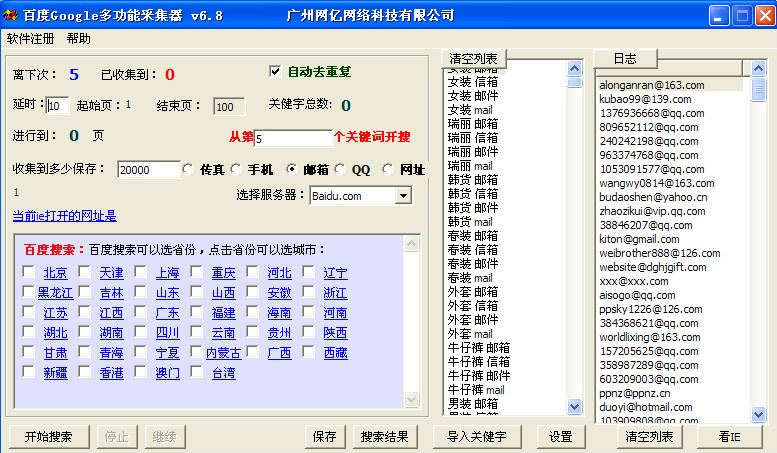
Task: Click the 搜索结果 button
Action: [x=385, y=437]
